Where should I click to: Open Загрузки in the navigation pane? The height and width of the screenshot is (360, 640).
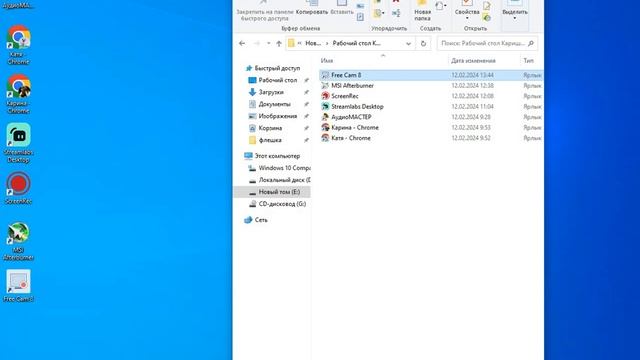coord(271,92)
